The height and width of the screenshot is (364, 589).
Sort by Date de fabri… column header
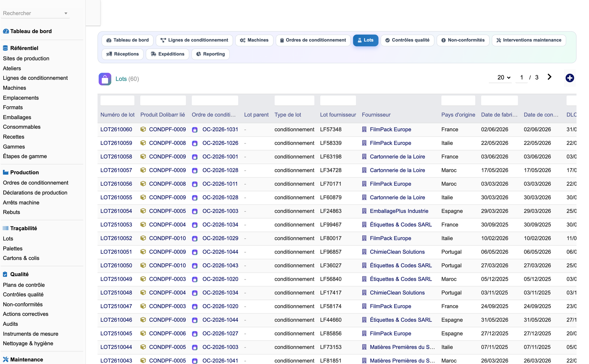click(x=499, y=115)
